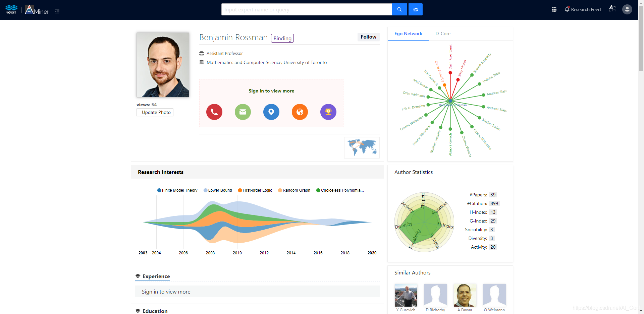Click the Shay Mozes red network node
644x314 pixels.
458,80
